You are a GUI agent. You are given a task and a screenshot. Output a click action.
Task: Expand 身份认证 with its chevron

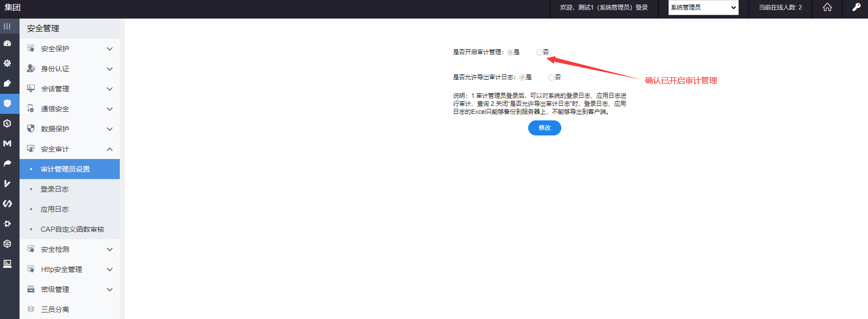110,69
